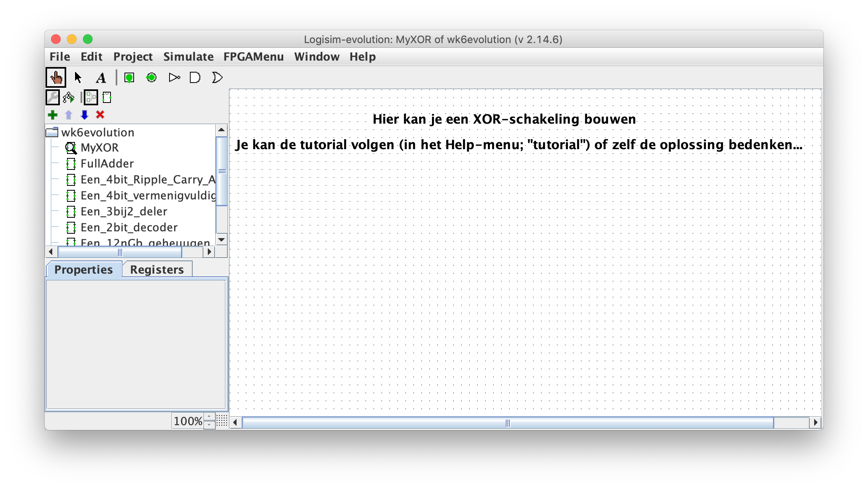The height and width of the screenshot is (489, 868).
Task: Decrease zoom with stepper down arrow
Action: point(209,425)
